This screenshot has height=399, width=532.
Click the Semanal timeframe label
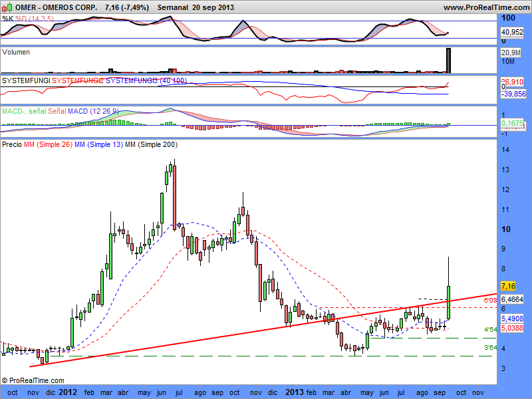(173, 7)
